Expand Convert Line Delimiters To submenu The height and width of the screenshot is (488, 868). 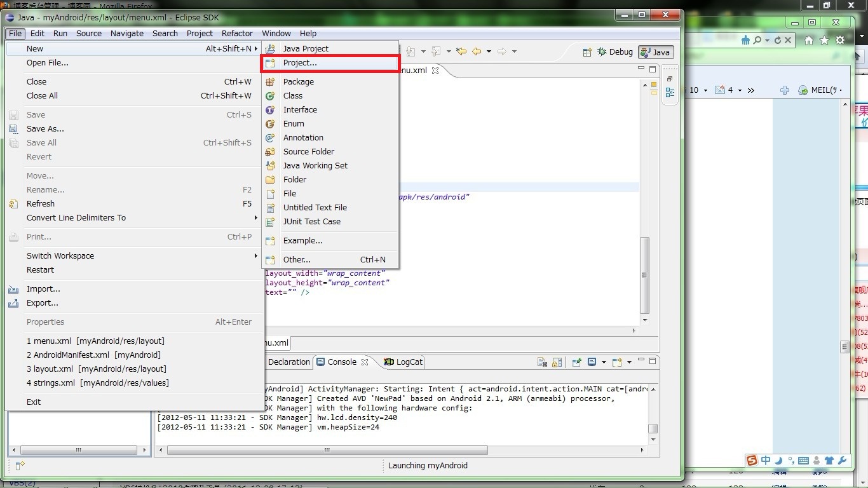[x=134, y=217]
